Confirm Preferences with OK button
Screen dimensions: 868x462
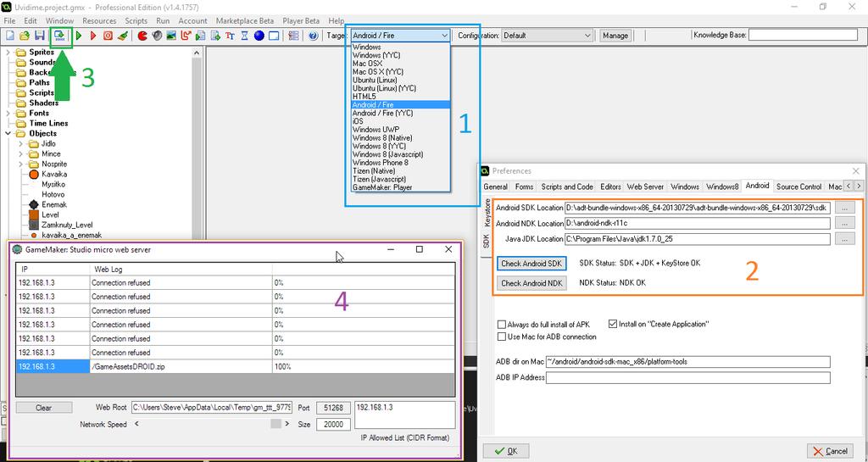(x=506, y=451)
